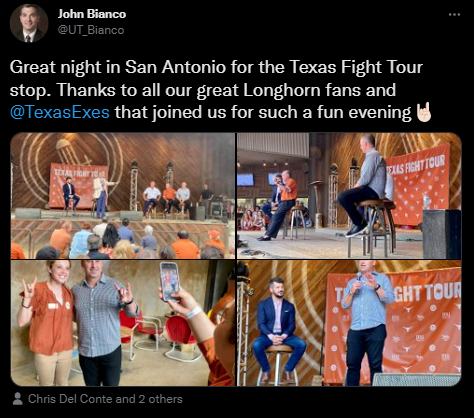474x418 pixels.
Task: Click the audience in top-left photo
Action: click(120, 240)
